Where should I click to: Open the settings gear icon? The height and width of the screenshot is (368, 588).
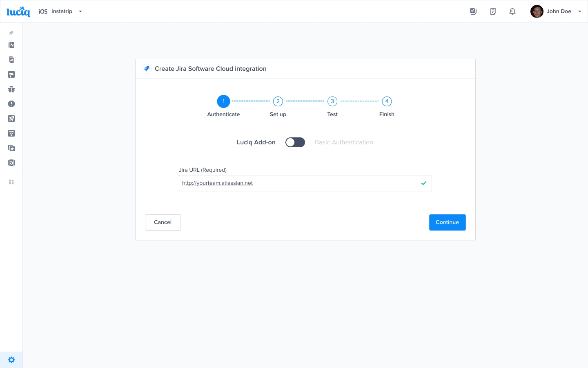tap(11, 360)
